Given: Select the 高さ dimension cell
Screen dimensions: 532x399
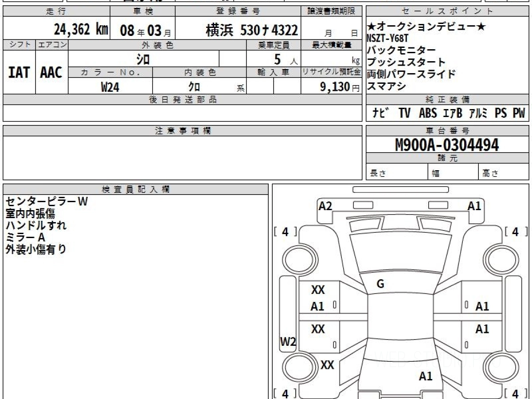Looking at the screenshot, I should point(504,172).
